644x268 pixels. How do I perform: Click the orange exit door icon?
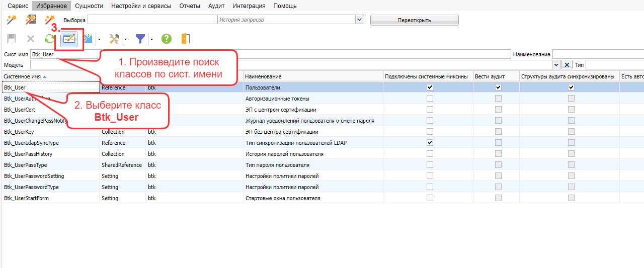pyautogui.click(x=185, y=39)
